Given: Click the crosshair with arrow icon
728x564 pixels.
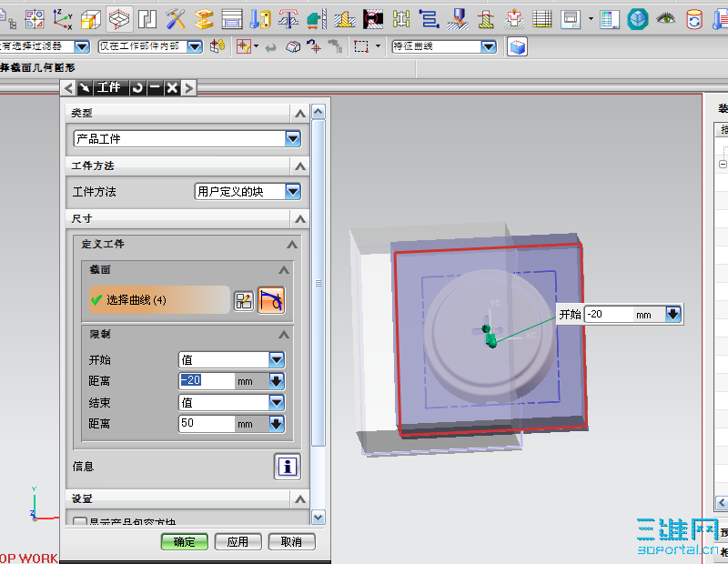Looking at the screenshot, I should (x=314, y=46).
